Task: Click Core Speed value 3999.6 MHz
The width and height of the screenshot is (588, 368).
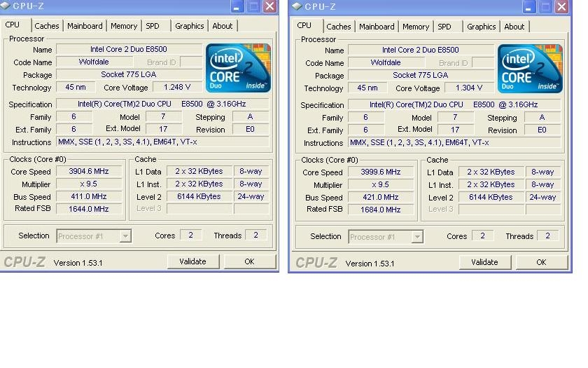Action: (x=381, y=172)
